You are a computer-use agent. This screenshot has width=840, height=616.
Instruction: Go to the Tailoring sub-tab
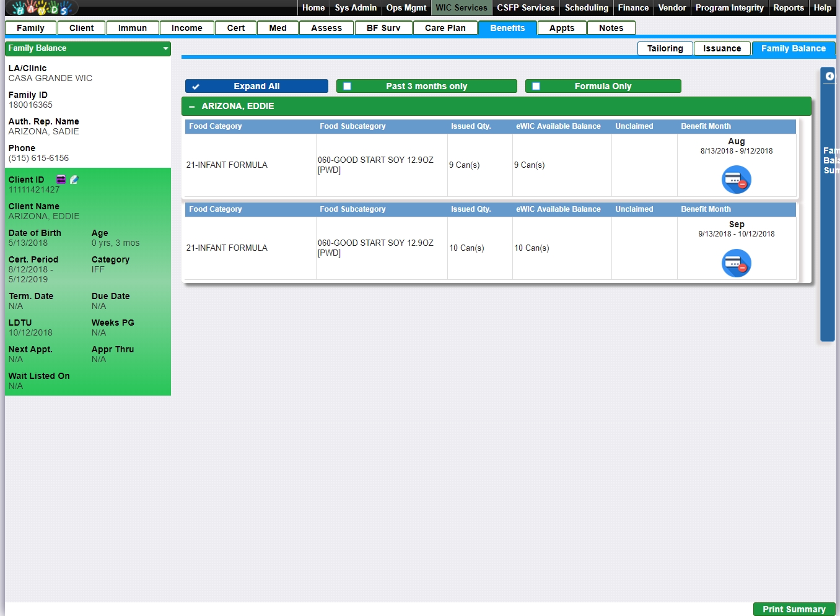[x=665, y=48]
